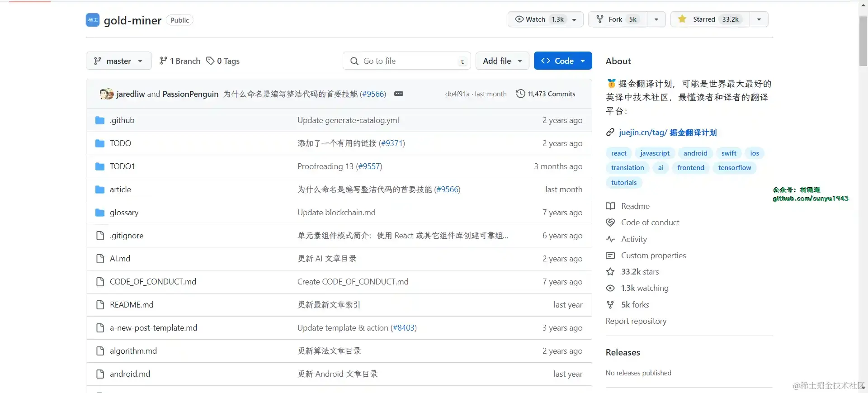Click the commit history clock icon
The width and height of the screenshot is (868, 393).
click(521, 94)
